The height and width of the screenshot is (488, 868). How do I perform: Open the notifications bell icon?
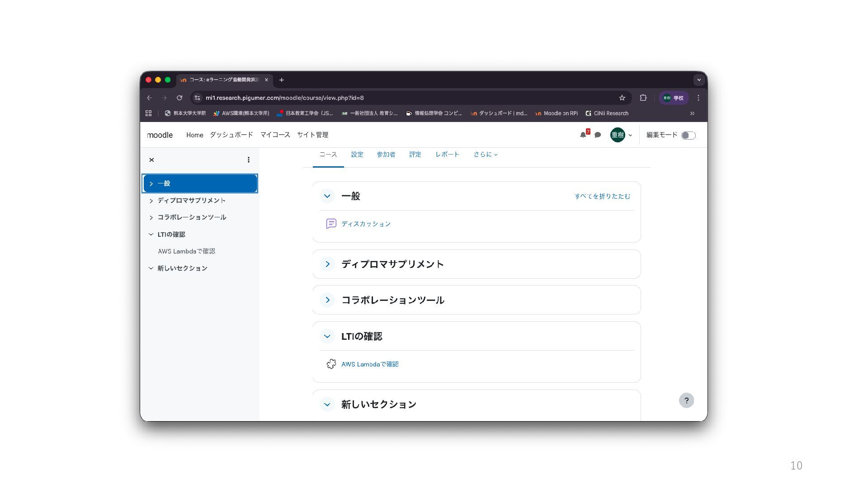(x=583, y=135)
